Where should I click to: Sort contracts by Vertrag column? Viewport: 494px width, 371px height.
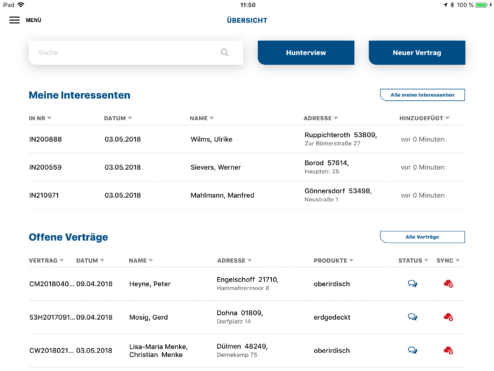click(46, 260)
